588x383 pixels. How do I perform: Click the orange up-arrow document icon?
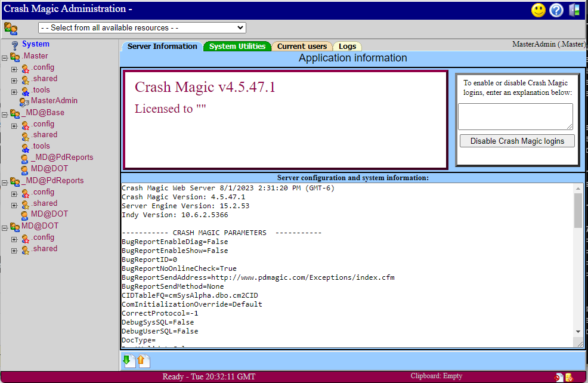click(143, 361)
